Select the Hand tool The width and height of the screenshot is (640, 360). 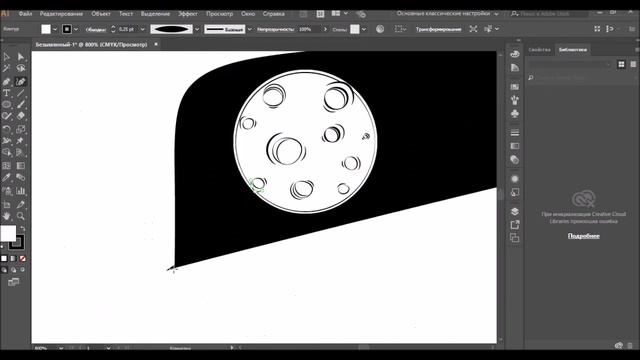(x=7, y=216)
